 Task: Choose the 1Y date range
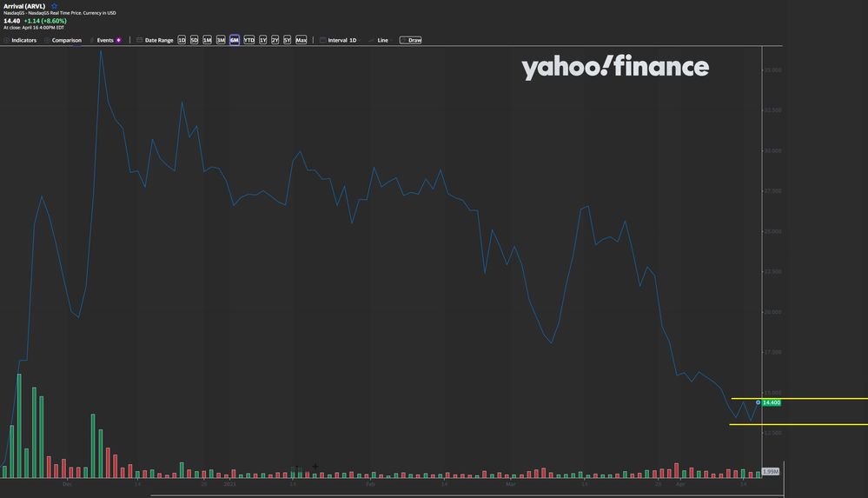[x=263, y=40]
